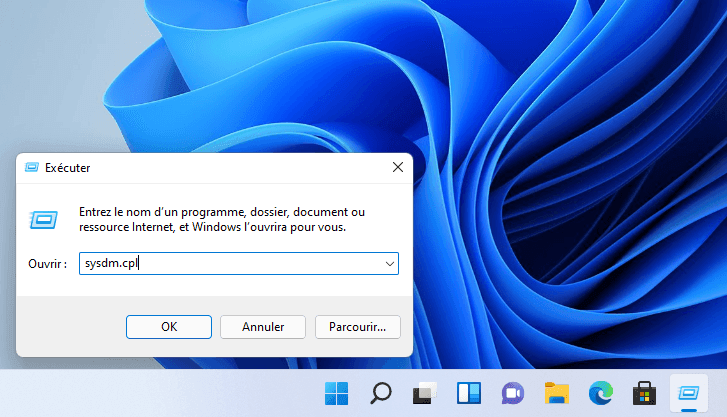The height and width of the screenshot is (417, 727).
Task: Click the large Run icon in dialog
Action: [x=44, y=219]
